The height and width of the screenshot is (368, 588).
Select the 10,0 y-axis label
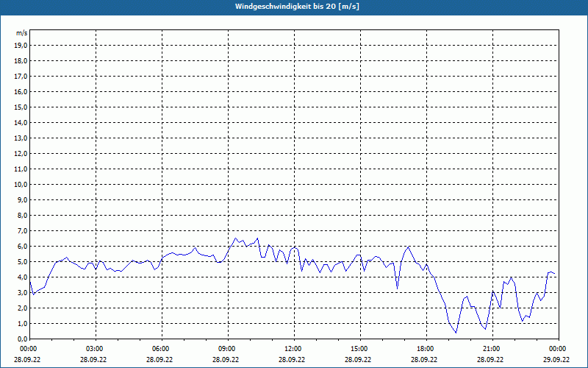(x=21, y=185)
